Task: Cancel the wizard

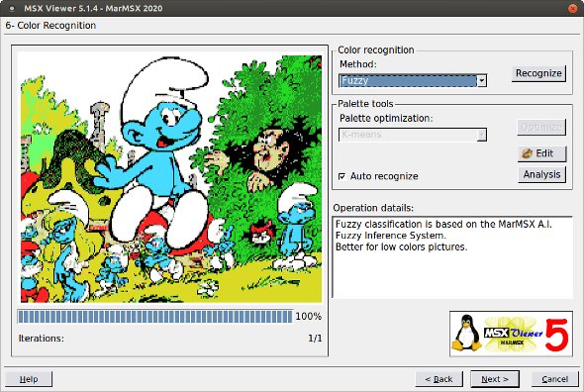Action: [554, 379]
